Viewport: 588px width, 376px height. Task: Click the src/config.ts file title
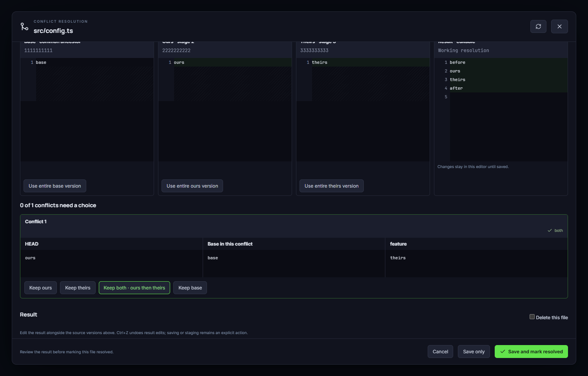[53, 31]
